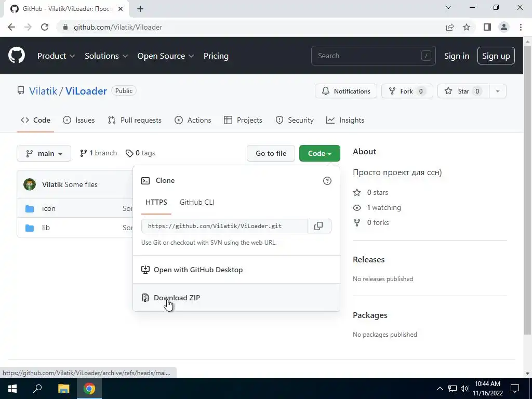
Task: Open the GitHub logo home link
Action: point(17,56)
